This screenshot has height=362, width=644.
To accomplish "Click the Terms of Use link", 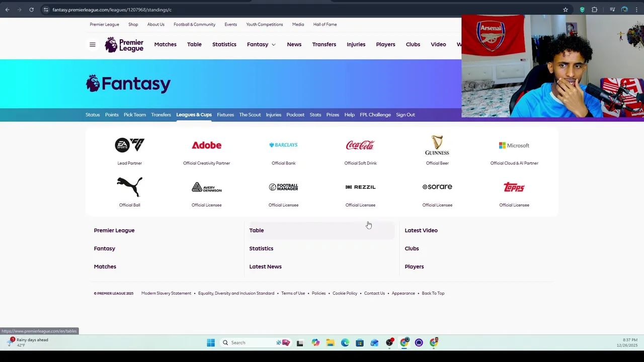I will tap(293, 293).
